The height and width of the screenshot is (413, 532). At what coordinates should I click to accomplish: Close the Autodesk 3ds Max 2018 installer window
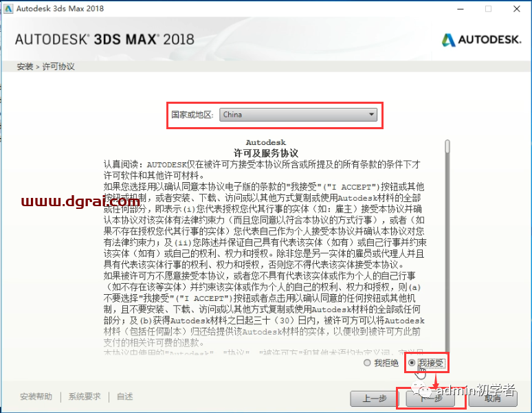click(517, 9)
